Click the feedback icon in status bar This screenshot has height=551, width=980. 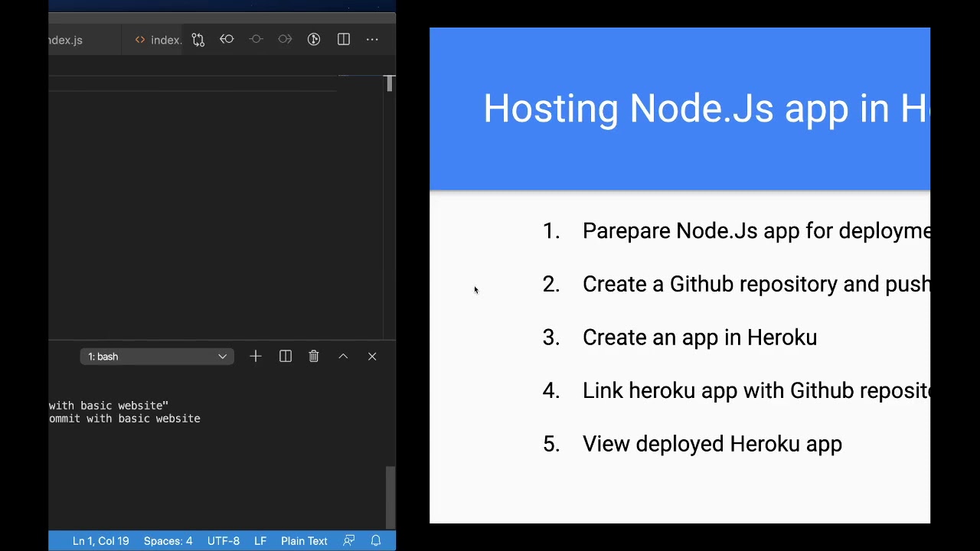click(x=349, y=541)
